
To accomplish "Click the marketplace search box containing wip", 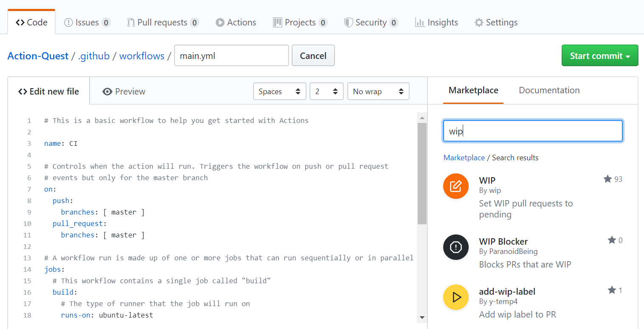I will [533, 131].
